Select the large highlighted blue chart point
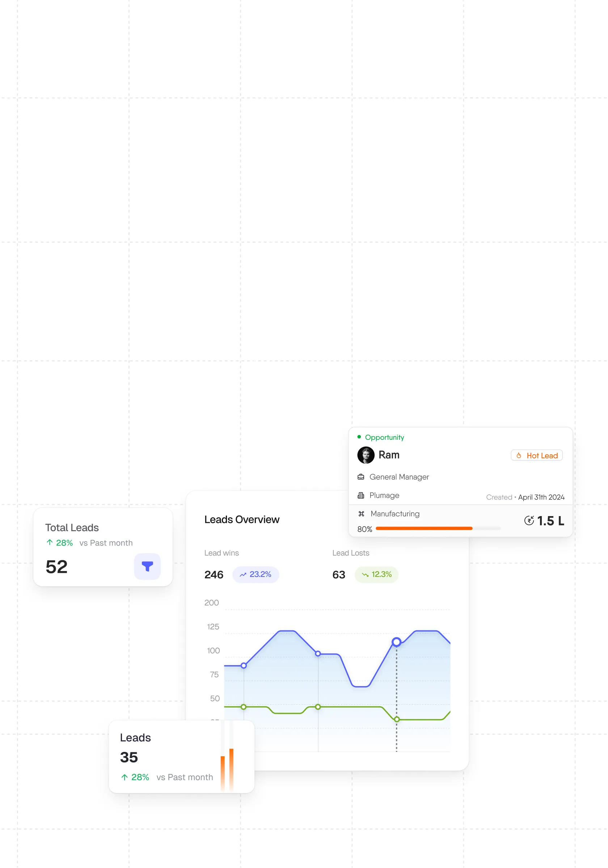The height and width of the screenshot is (868, 608). click(x=396, y=642)
